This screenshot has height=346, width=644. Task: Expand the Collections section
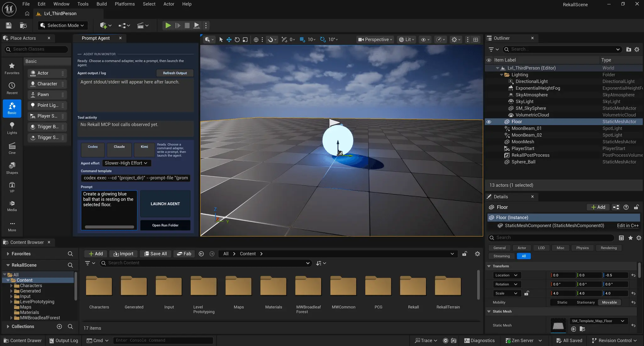tap(8, 327)
